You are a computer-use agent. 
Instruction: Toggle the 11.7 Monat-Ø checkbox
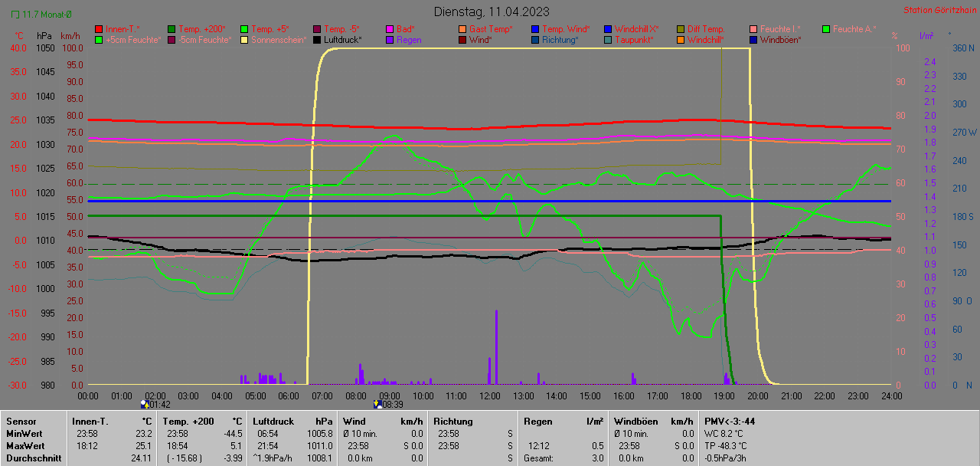15,15
